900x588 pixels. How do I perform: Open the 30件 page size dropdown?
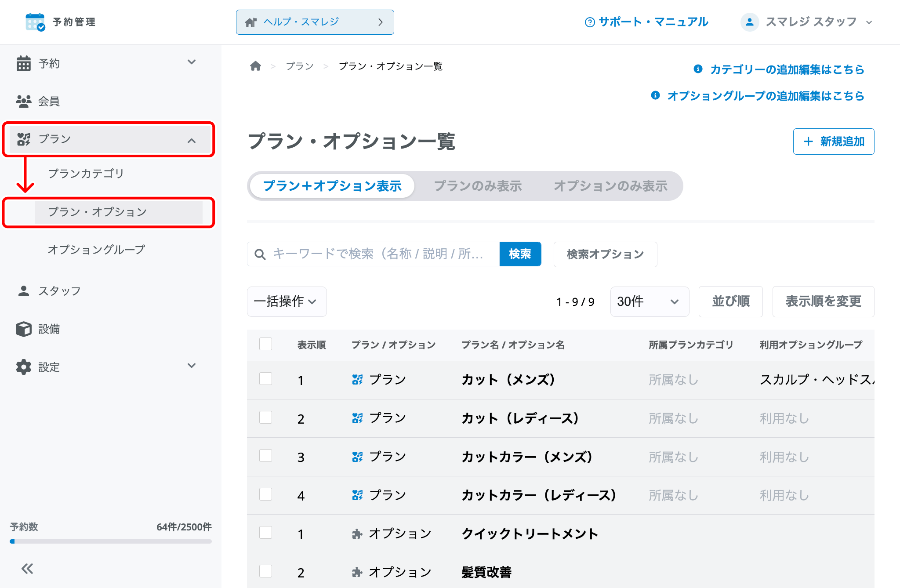pos(650,301)
